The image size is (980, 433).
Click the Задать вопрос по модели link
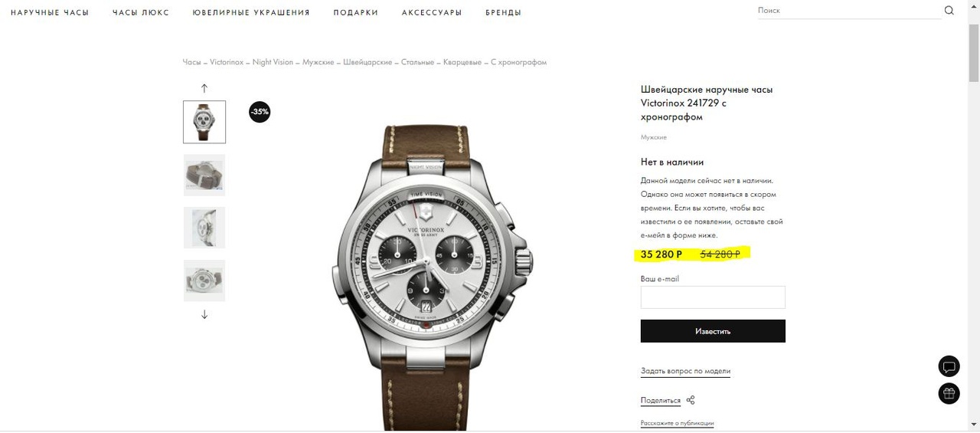pyautogui.click(x=685, y=371)
